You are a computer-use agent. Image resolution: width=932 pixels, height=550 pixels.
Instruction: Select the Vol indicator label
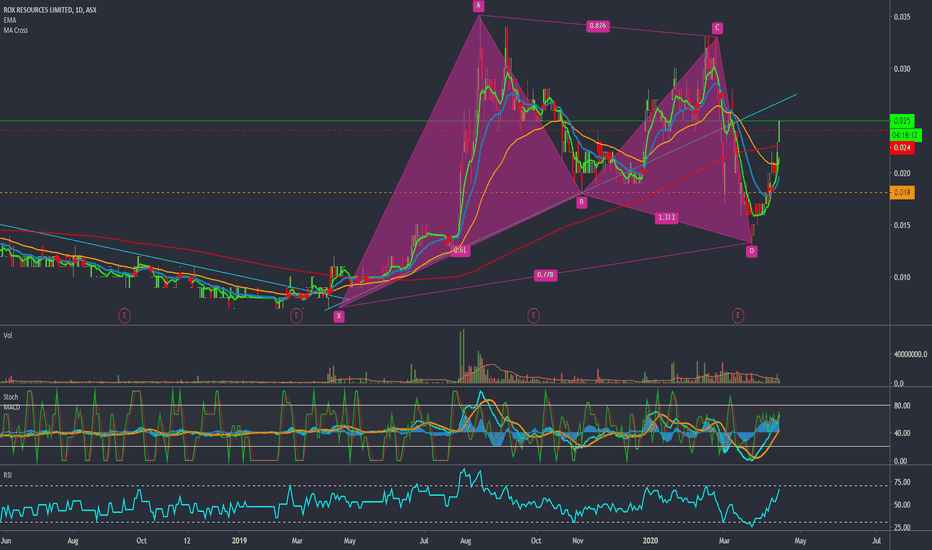click(x=8, y=335)
